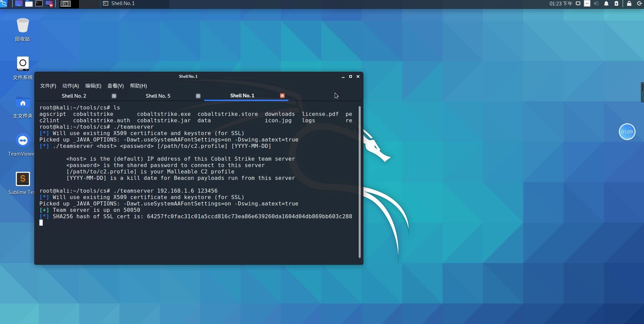Click the '<host> is the (default) IP' line
The image size is (644, 324).
pos(181,159)
